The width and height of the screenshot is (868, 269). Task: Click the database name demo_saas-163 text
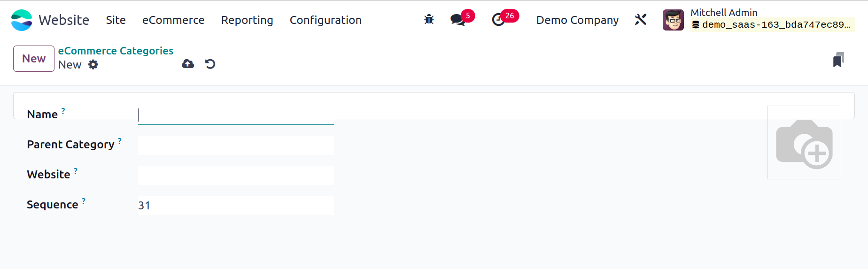pyautogui.click(x=776, y=25)
